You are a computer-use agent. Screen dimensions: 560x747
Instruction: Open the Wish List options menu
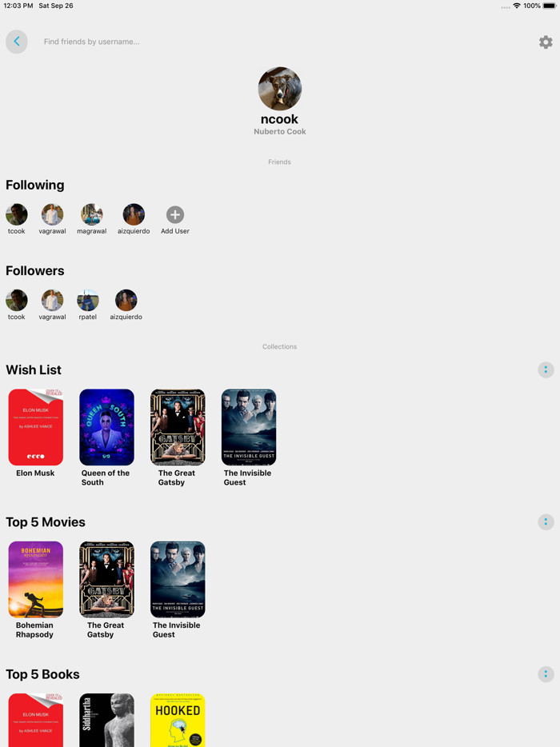pos(546,370)
